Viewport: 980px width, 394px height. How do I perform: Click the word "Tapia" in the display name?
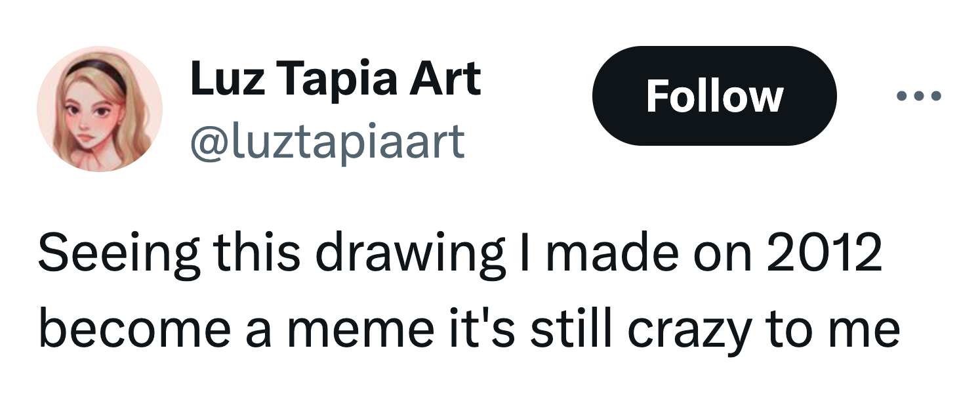tap(331, 79)
